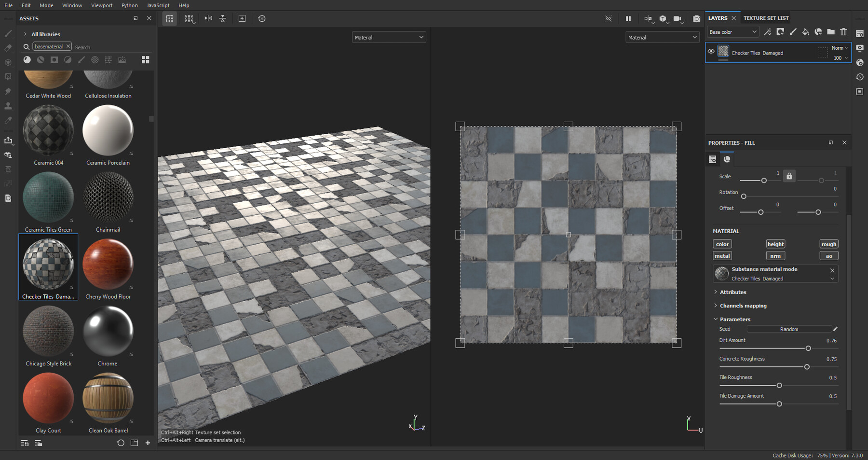The height and width of the screenshot is (460, 868).
Task: Add a new paint layer using the brush icon
Action: tap(792, 32)
